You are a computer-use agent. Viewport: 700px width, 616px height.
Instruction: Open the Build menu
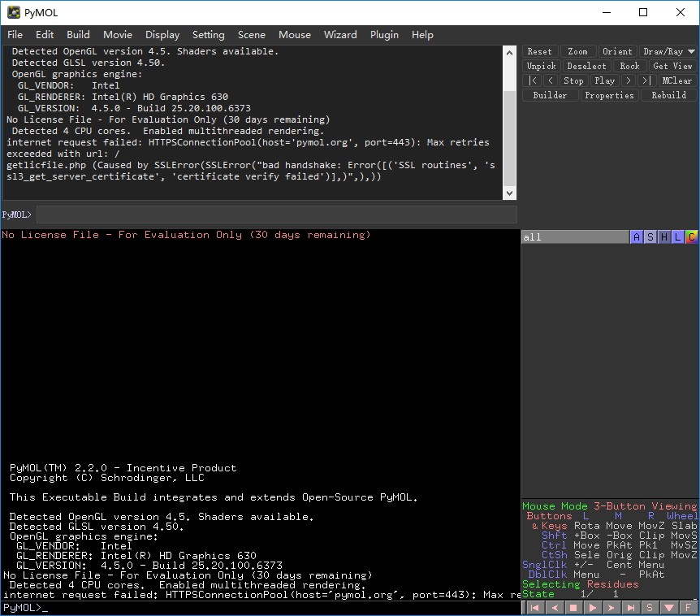pos(78,35)
